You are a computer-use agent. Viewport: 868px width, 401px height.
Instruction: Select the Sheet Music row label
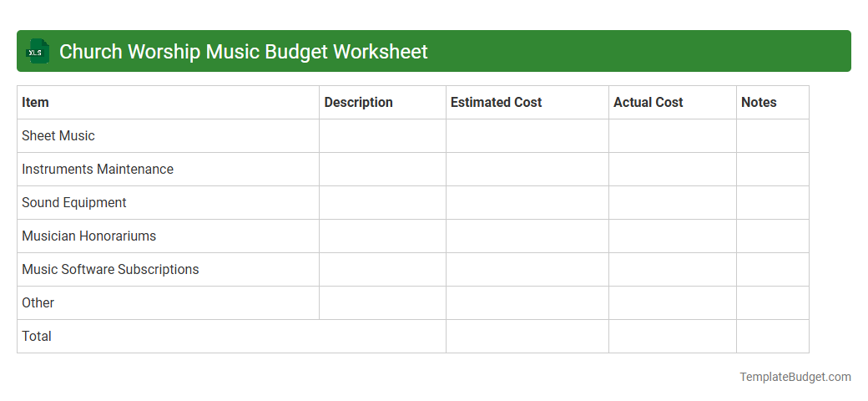pyautogui.click(x=58, y=135)
